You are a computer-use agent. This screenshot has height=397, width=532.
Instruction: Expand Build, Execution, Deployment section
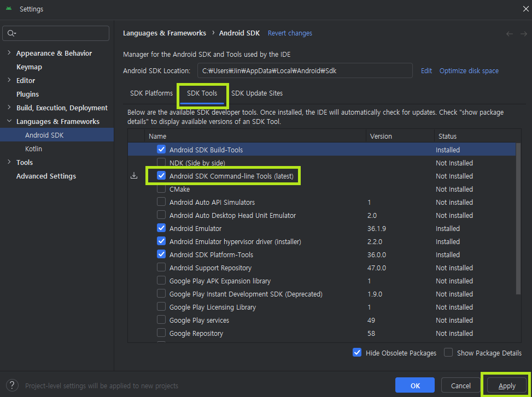pyautogui.click(x=9, y=108)
